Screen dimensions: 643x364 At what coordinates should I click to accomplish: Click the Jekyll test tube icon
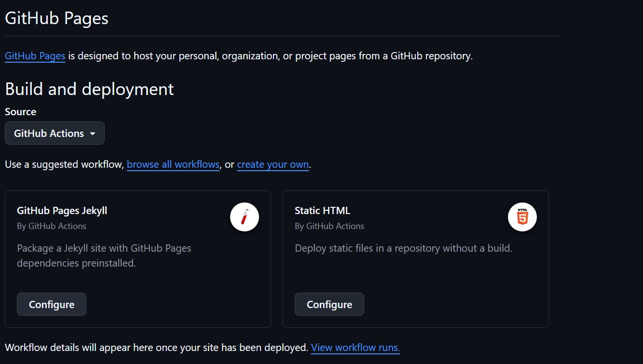(245, 217)
